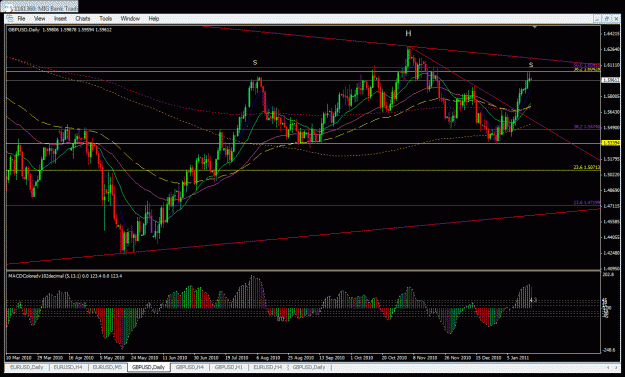Open the Tools menu
The width and height of the screenshot is (625, 377).
pos(106,18)
